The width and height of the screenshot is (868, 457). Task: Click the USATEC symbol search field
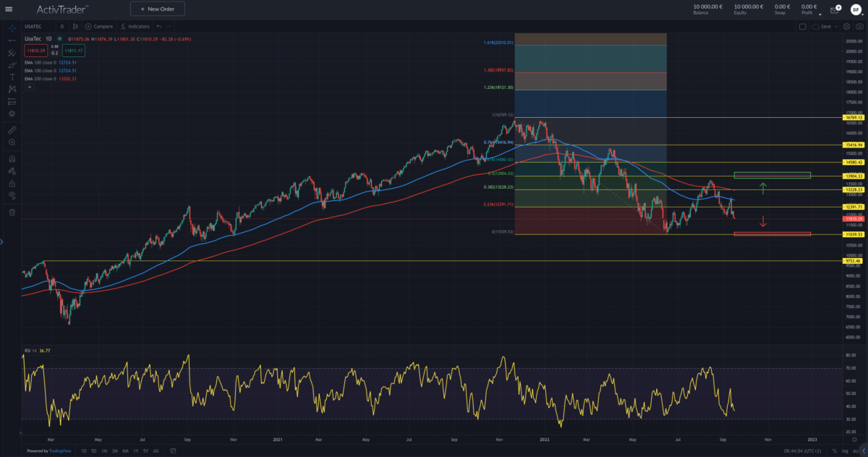[38, 27]
